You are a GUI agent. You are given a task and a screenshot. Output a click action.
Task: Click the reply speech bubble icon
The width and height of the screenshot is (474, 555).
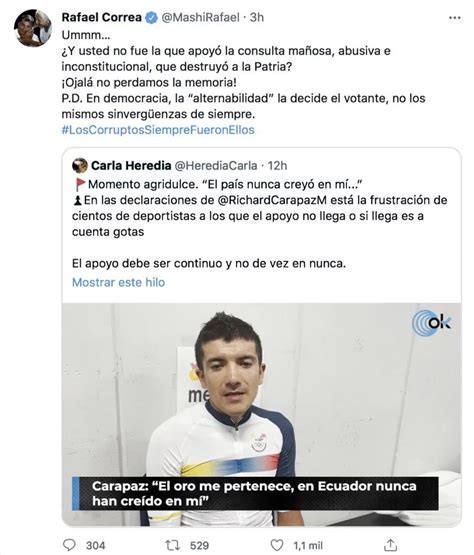[69, 545]
